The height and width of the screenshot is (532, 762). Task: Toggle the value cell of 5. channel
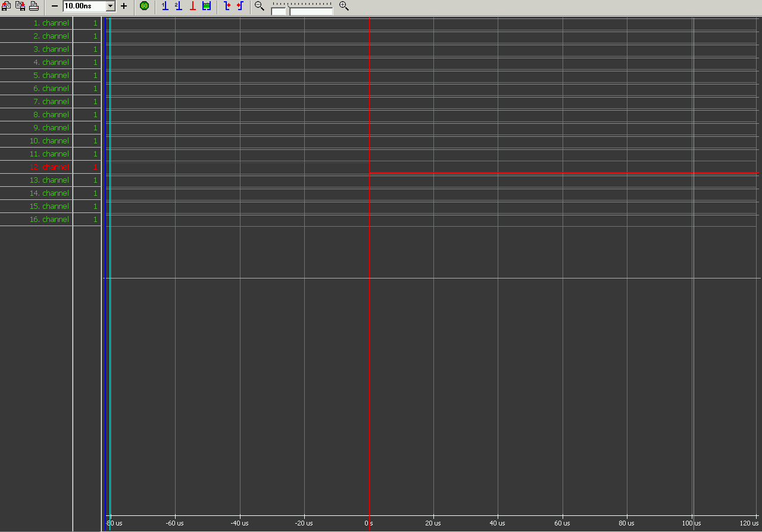88,75
